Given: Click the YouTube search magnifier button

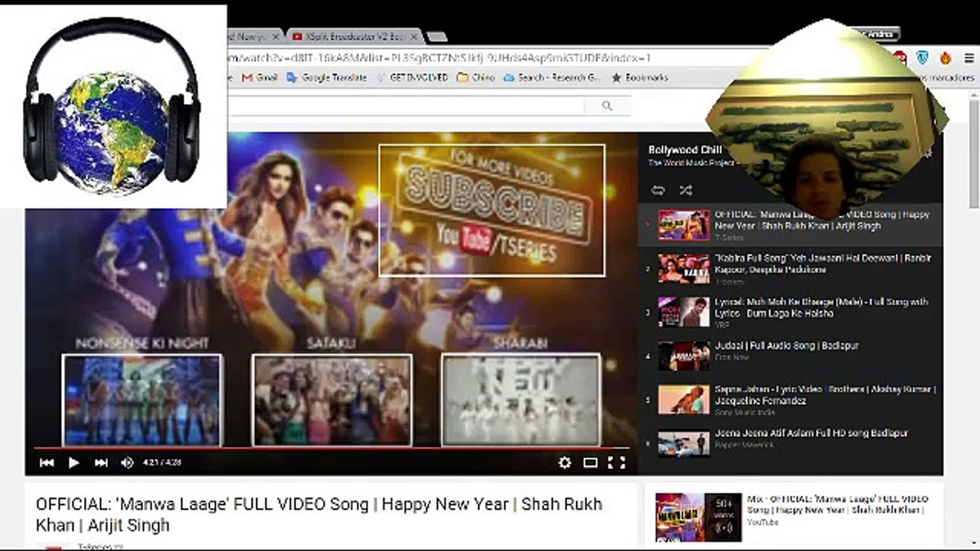Looking at the screenshot, I should pyautogui.click(x=607, y=106).
